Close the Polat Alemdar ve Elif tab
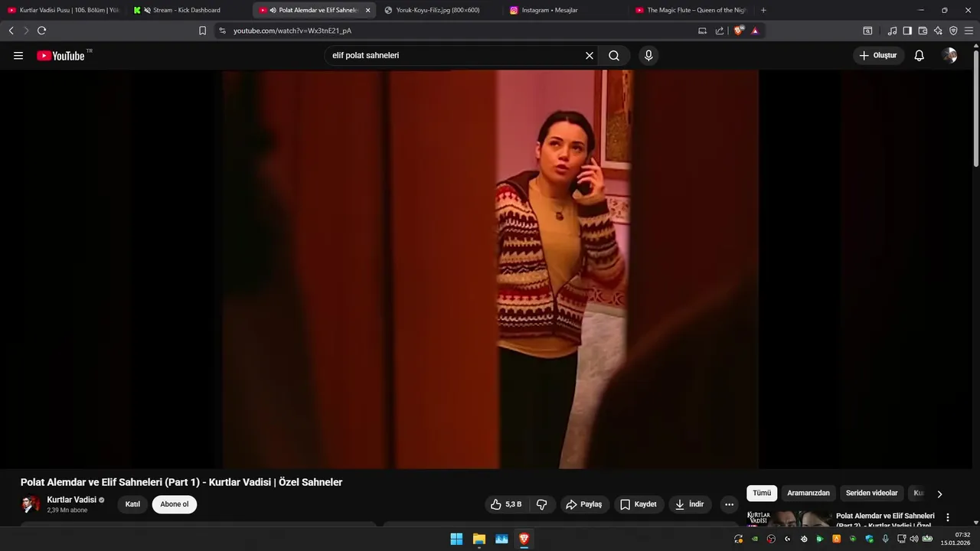The width and height of the screenshot is (980, 551). pos(367,10)
